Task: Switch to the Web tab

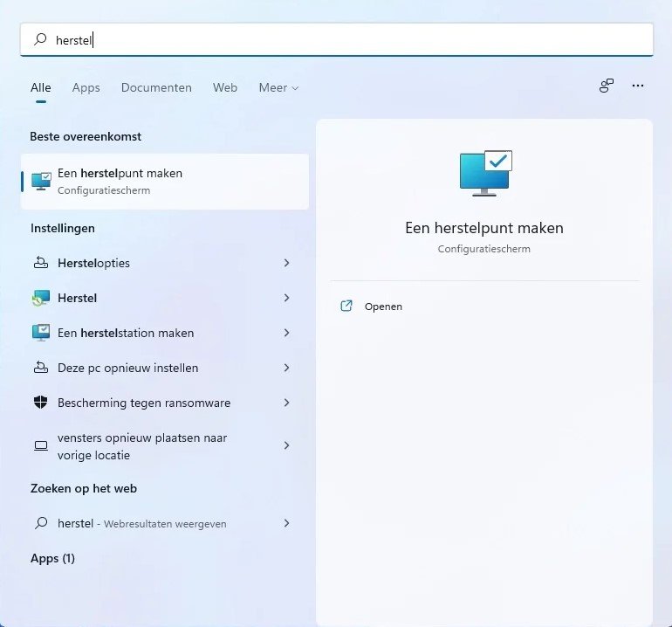Action: pos(225,87)
